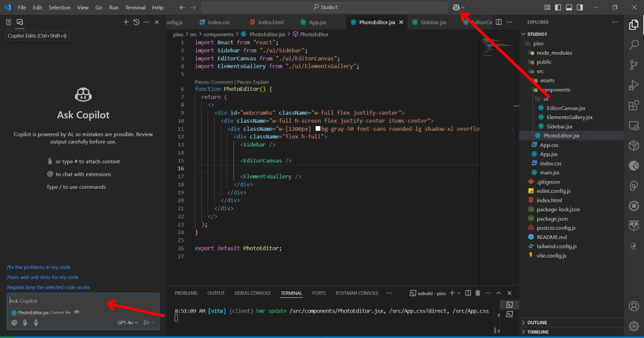Open the new terminal launch profile dropdown
Viewport: 644px width, 338px height.
(458, 293)
